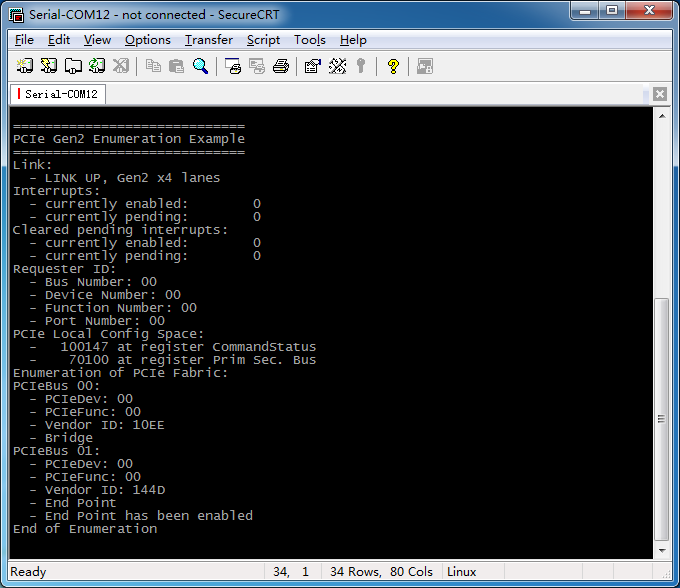The width and height of the screenshot is (680, 588).
Task: Maximize the SecureCRT window
Action: pos(612,11)
